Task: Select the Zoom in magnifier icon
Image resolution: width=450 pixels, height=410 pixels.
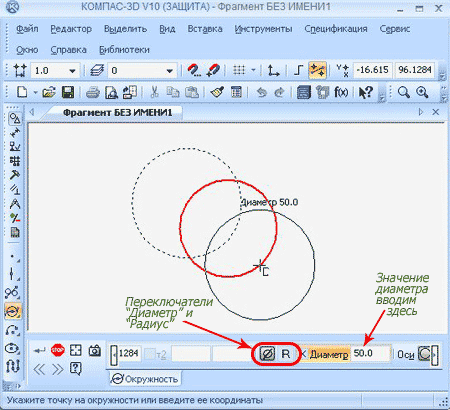Action: tap(422, 92)
